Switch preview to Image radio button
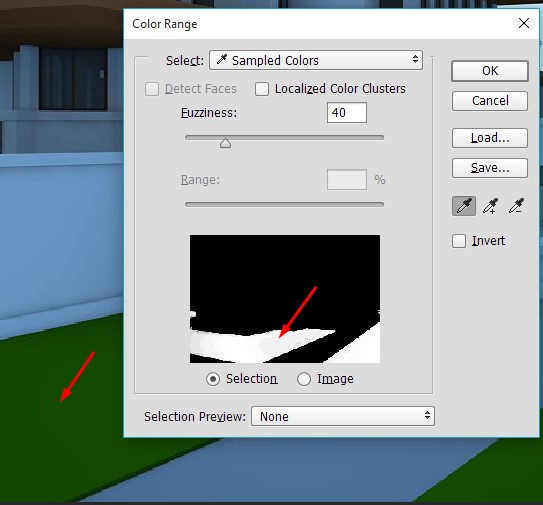Screen dimensions: 543x505 coord(304,379)
